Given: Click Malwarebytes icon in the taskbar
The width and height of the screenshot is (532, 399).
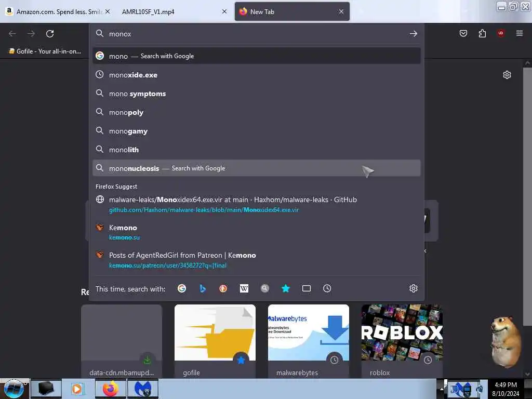Looking at the screenshot, I should coord(143,389).
